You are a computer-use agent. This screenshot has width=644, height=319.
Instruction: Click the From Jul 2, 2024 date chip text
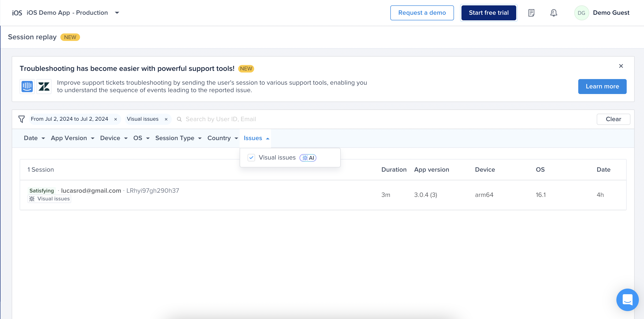[70, 119]
